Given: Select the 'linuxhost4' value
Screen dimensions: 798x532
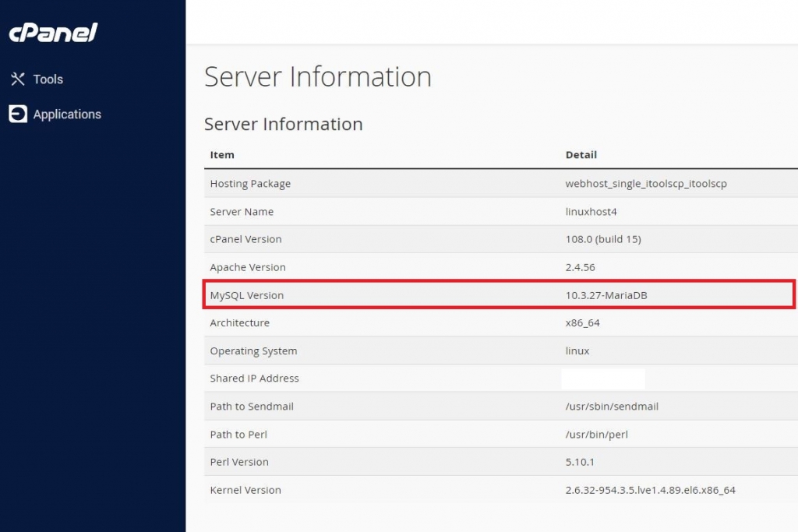Looking at the screenshot, I should pos(591,212).
